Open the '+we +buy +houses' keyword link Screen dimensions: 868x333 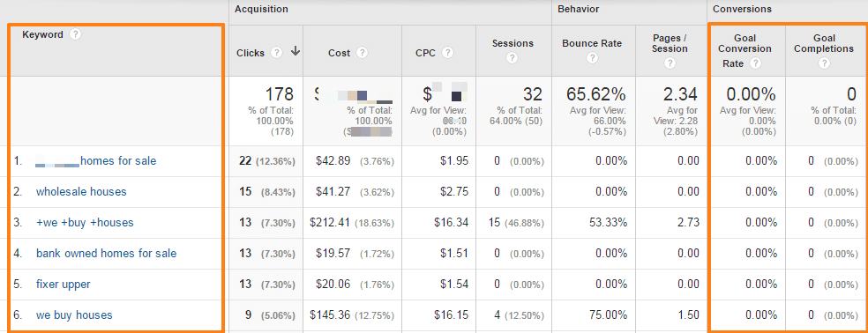click(85, 223)
